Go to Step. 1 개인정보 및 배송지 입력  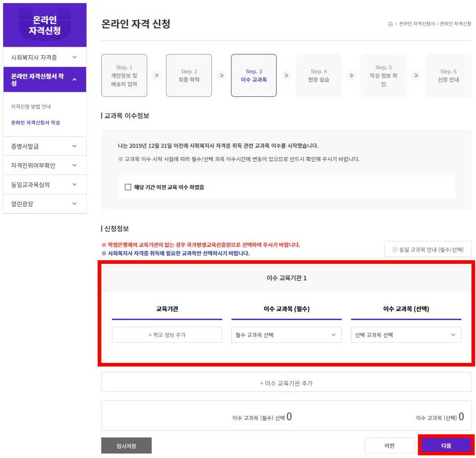click(x=124, y=75)
